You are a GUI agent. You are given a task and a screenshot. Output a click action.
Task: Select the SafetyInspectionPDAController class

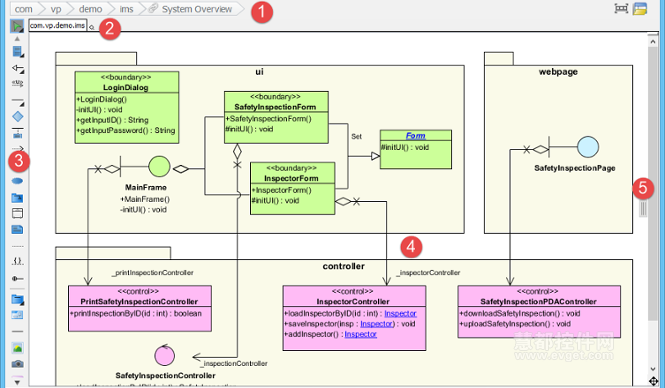point(539,312)
